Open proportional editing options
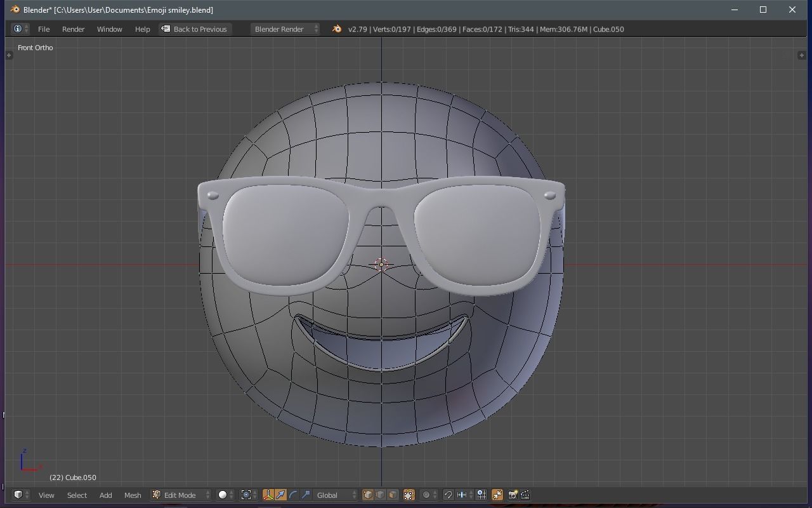This screenshot has height=508, width=812. click(x=429, y=495)
